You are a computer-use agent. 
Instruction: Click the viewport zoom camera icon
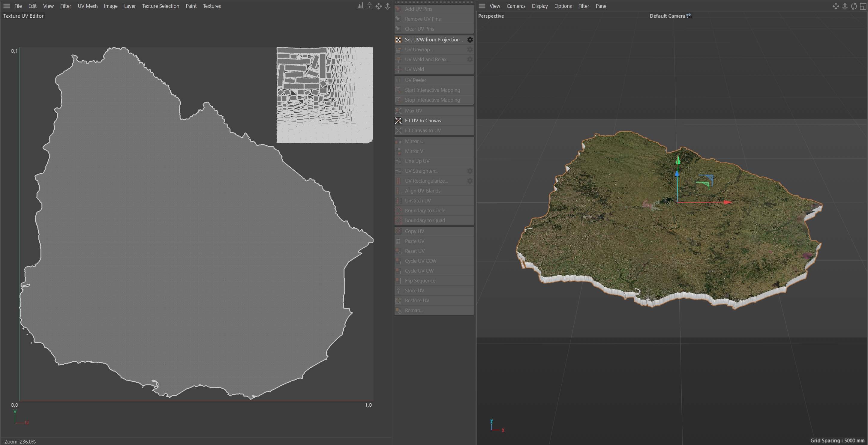tap(845, 6)
